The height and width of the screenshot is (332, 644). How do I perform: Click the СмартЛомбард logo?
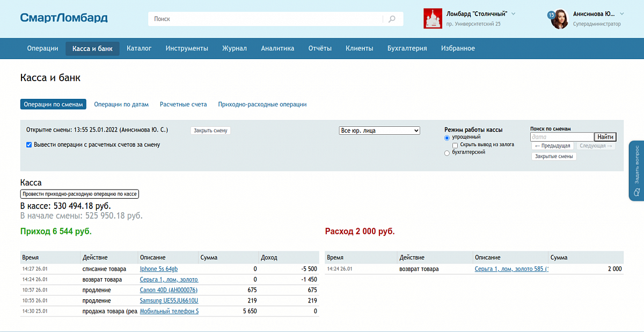(x=64, y=18)
